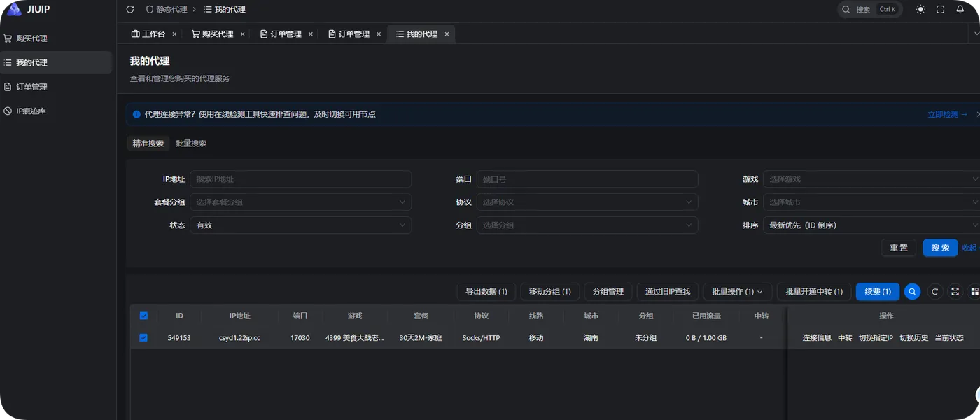Toggle the light/dark theme sun icon
The width and height of the screenshot is (980, 420).
[x=920, y=10]
